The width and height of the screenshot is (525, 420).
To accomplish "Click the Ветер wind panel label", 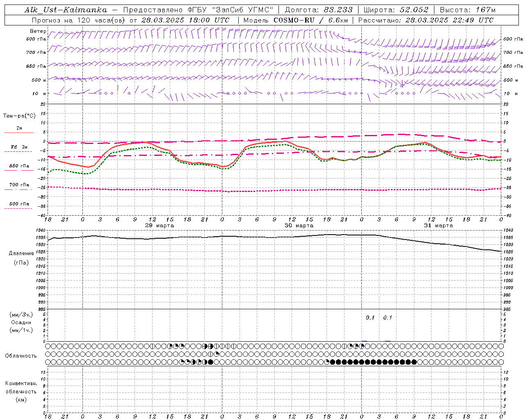I will (38, 31).
